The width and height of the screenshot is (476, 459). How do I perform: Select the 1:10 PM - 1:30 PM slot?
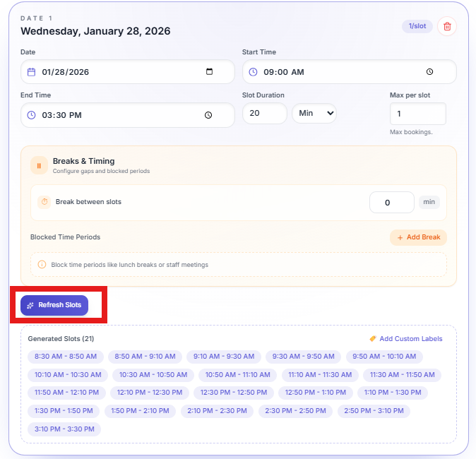coord(393,393)
